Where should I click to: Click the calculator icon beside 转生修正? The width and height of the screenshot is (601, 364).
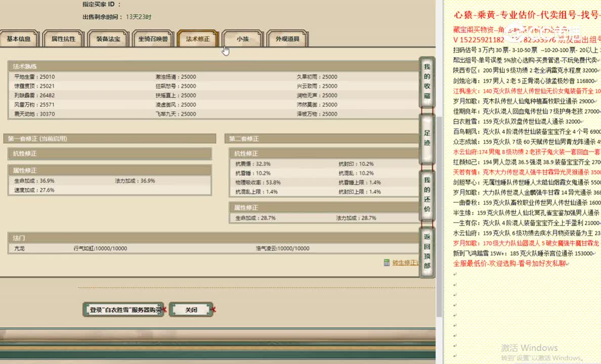click(387, 262)
